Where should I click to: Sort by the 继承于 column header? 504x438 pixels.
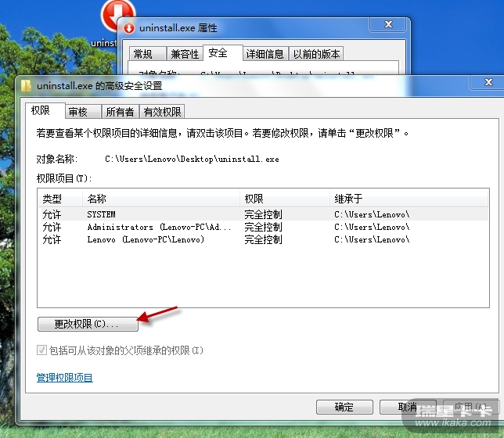pyautogui.click(x=409, y=199)
